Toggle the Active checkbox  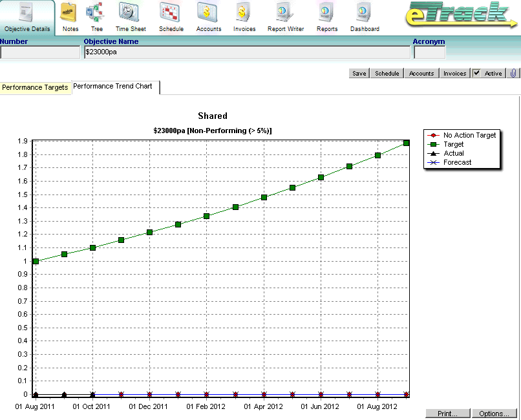[481, 73]
